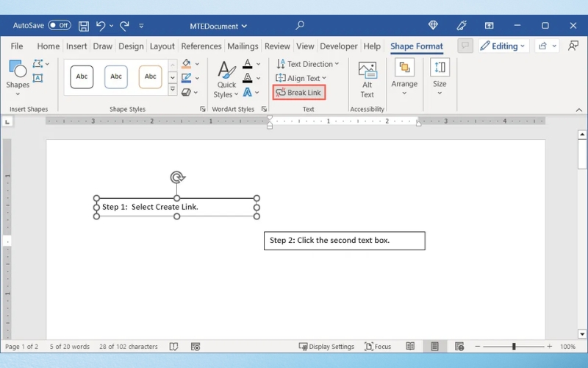Click the Undo arrow icon
This screenshot has width=588, height=368.
[x=101, y=26]
